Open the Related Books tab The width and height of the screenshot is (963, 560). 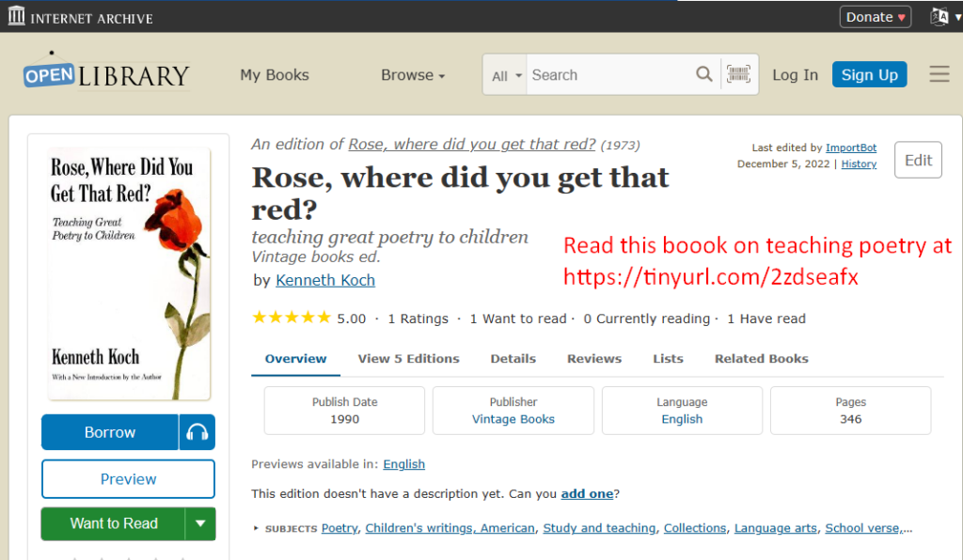point(761,359)
